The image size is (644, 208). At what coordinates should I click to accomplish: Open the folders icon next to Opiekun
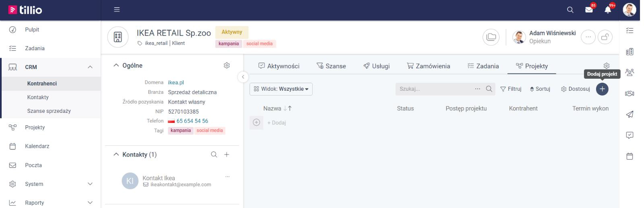tap(491, 37)
